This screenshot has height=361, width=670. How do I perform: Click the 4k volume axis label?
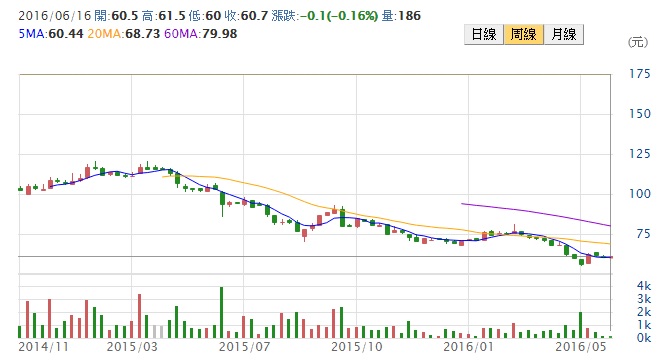[x=644, y=285]
